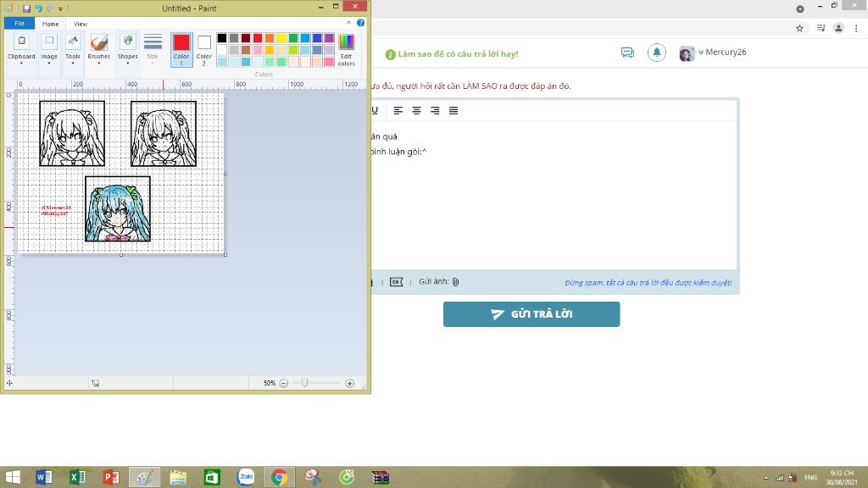Expand the Shapes dropdown arrow
Viewport: 868px width, 488px height.
click(127, 63)
